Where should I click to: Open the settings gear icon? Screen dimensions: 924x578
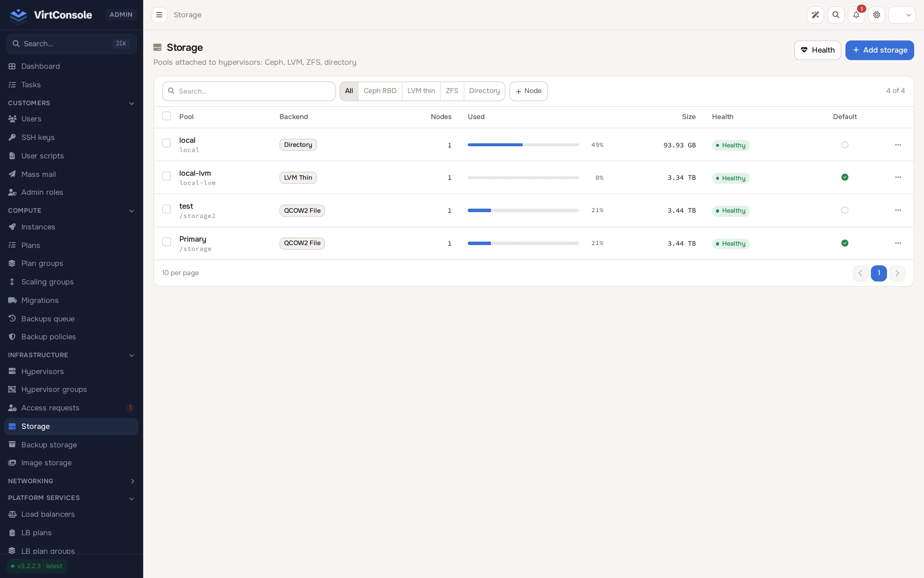[876, 15]
